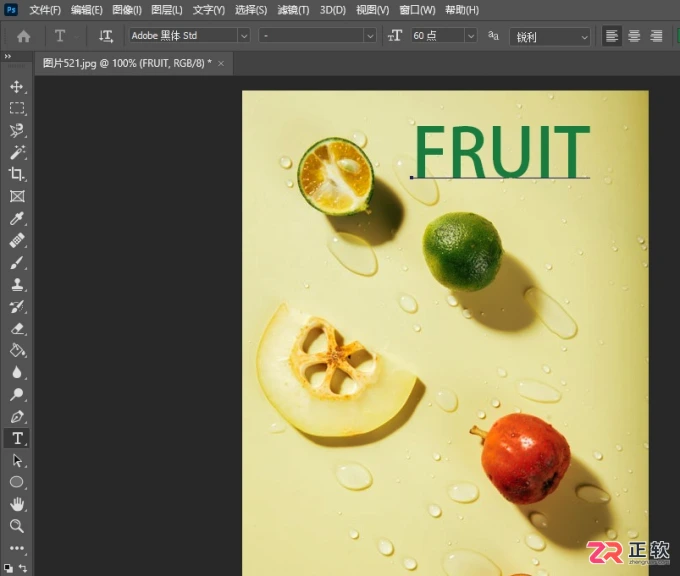Select the Eraser tool
This screenshot has height=576, width=680.
coord(17,329)
